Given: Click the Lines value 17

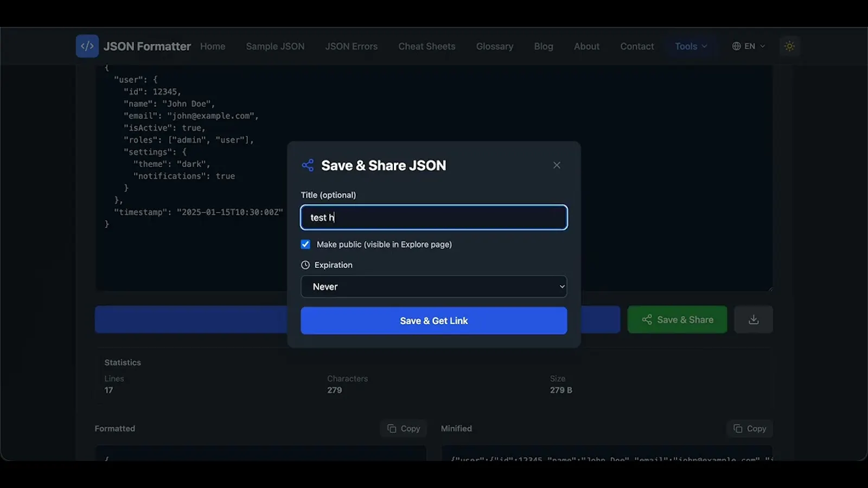Looking at the screenshot, I should click(108, 390).
